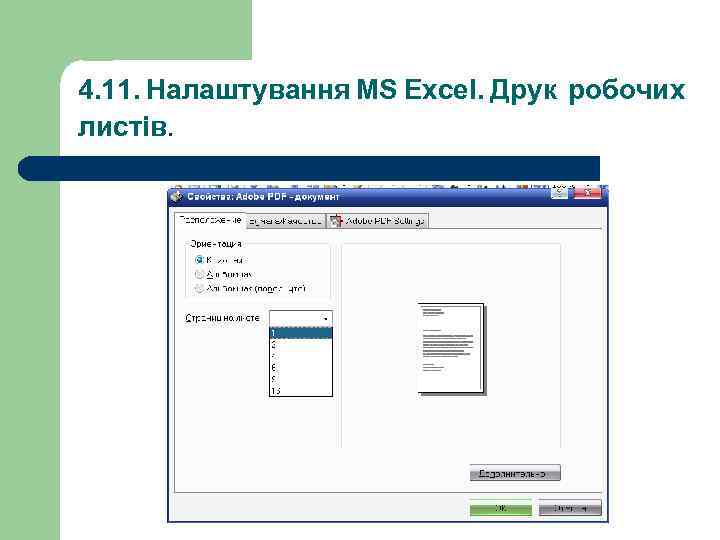Choose 1 page per sheet in the list

301,333
